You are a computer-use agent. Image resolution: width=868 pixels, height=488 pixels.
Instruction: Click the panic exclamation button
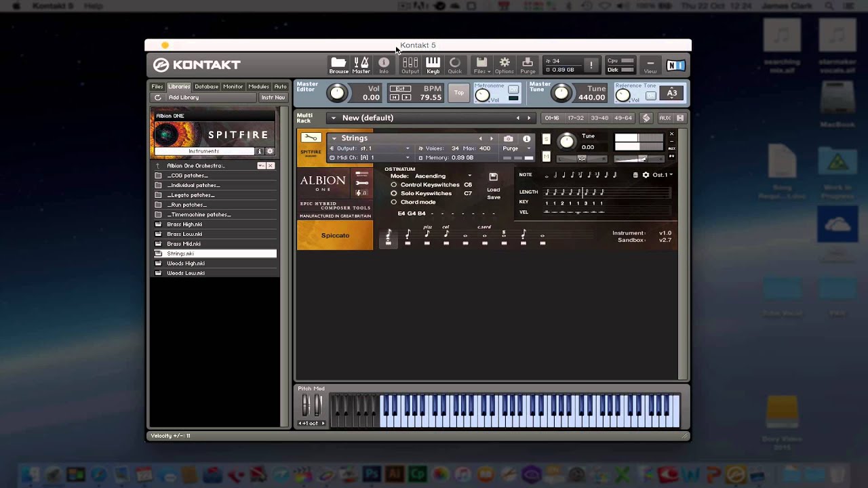pyautogui.click(x=591, y=65)
